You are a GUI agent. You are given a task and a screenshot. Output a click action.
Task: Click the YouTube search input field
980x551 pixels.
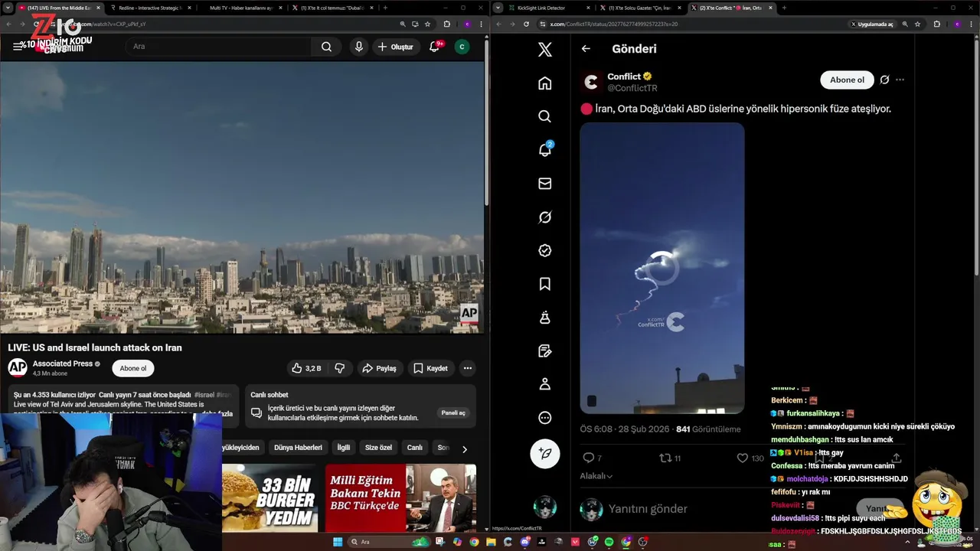[x=218, y=47]
